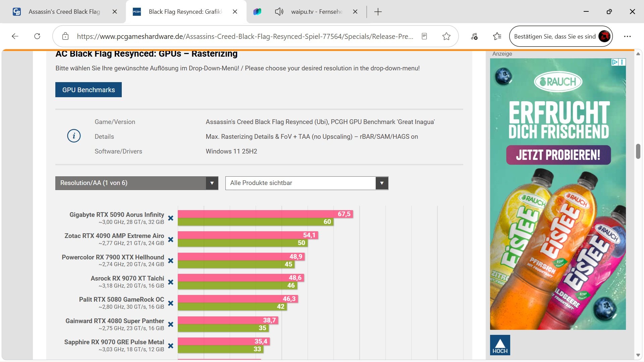The image size is (644, 362).
Task: Click the Powercolor RX 7900 XTX Hellhound label
Action: click(x=113, y=257)
